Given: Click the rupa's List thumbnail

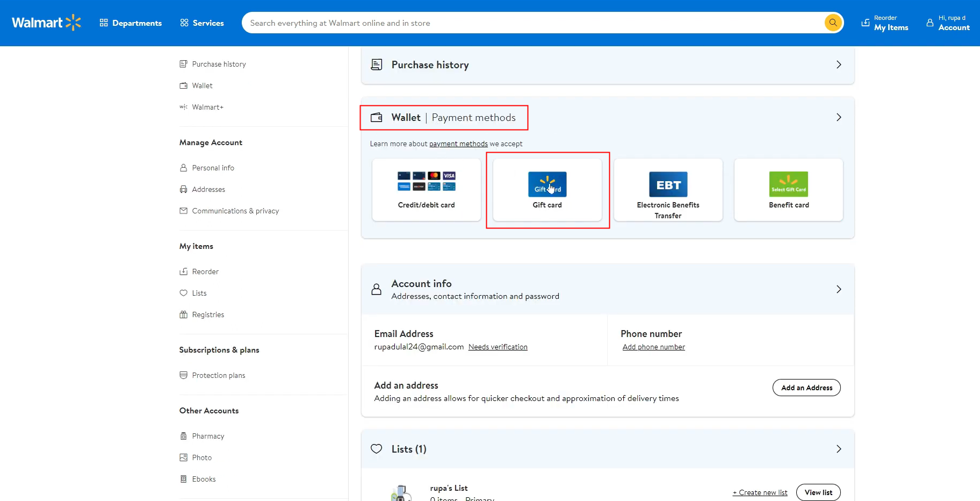Looking at the screenshot, I should (400, 493).
